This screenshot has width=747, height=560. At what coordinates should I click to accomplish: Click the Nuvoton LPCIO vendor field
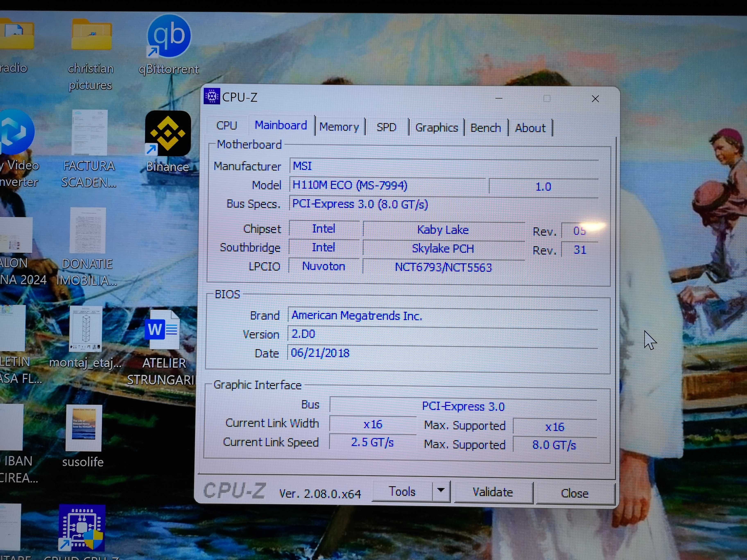(x=324, y=266)
